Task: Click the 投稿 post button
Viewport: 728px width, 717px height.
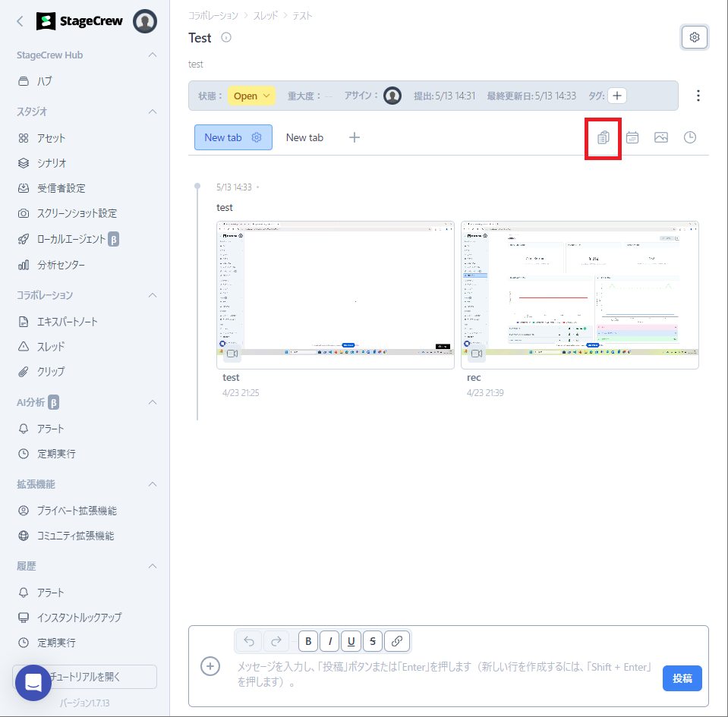Action: pyautogui.click(x=682, y=678)
